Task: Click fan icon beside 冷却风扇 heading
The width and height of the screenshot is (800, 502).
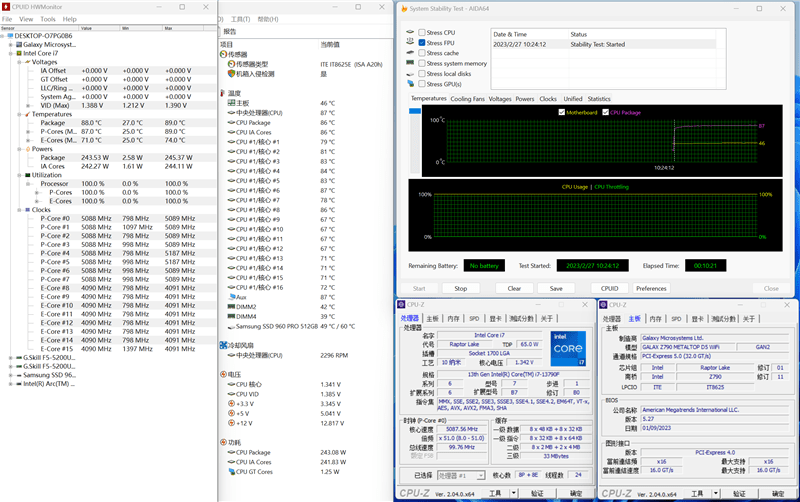Action: click(223, 345)
